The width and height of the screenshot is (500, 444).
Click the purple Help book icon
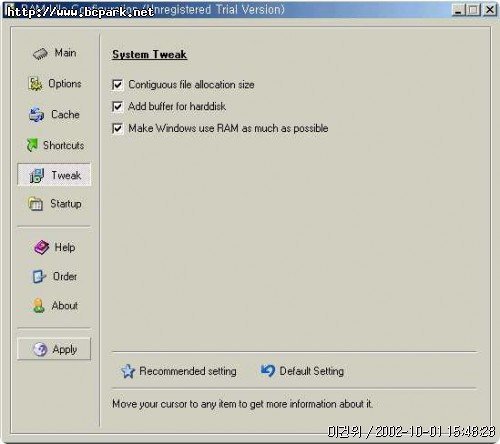click(x=41, y=247)
